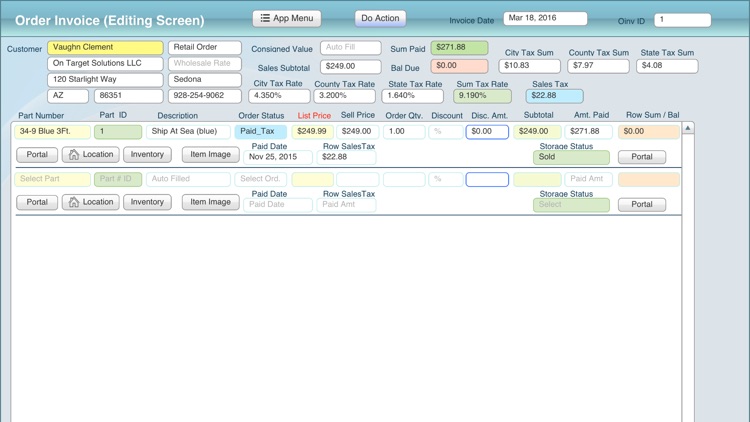The height and width of the screenshot is (422, 750).
Task: Click the County Tax Sum $7.97 field
Action: coord(598,66)
